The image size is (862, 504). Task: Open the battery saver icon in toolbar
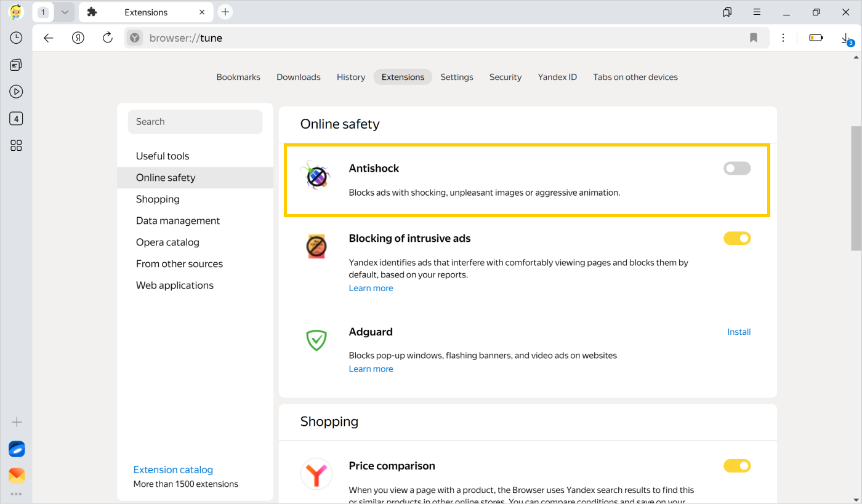(816, 38)
